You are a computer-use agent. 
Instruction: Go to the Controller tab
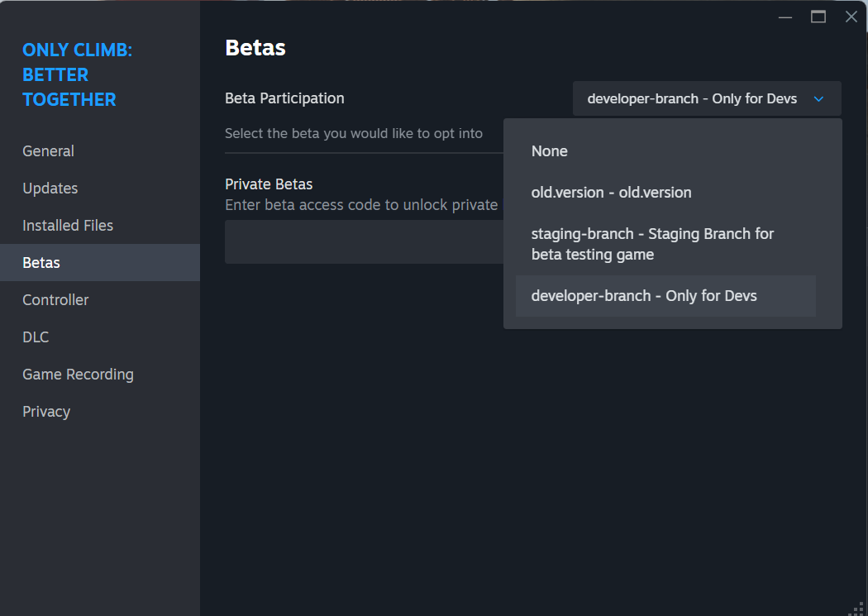pyautogui.click(x=100, y=300)
